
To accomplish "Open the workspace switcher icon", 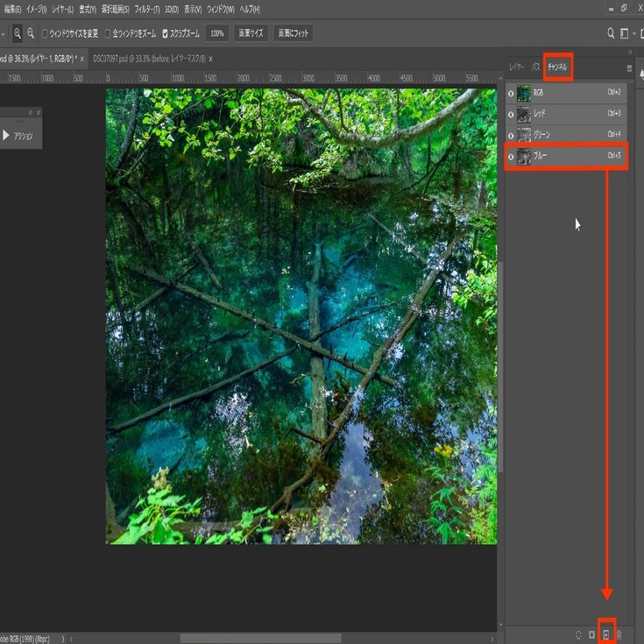I will point(624,33).
